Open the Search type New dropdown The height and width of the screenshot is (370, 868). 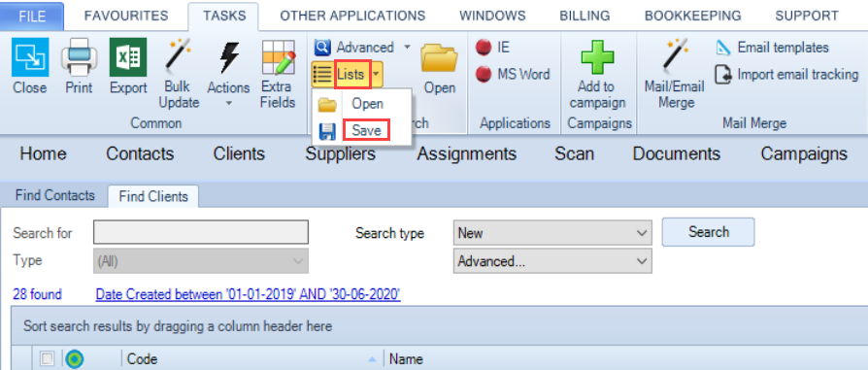click(552, 233)
